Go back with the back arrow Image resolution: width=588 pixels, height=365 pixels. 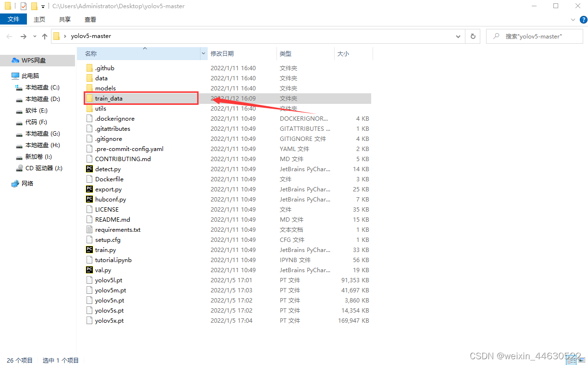coord(9,37)
